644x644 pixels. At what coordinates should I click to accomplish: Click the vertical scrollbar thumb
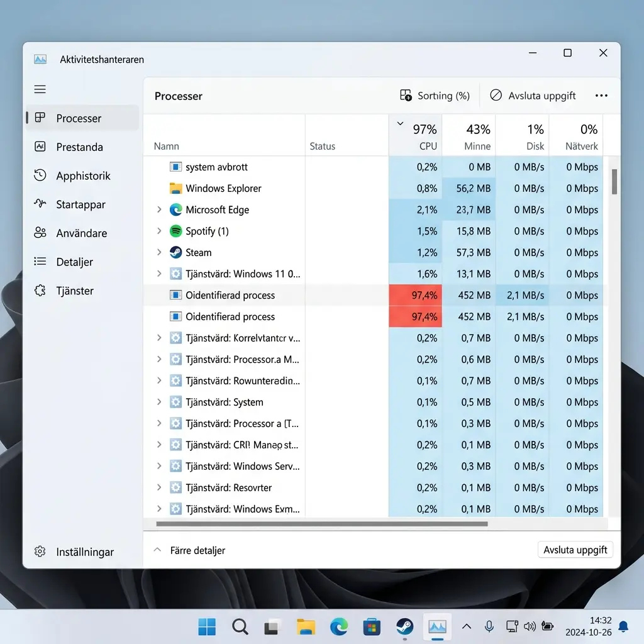[614, 182]
